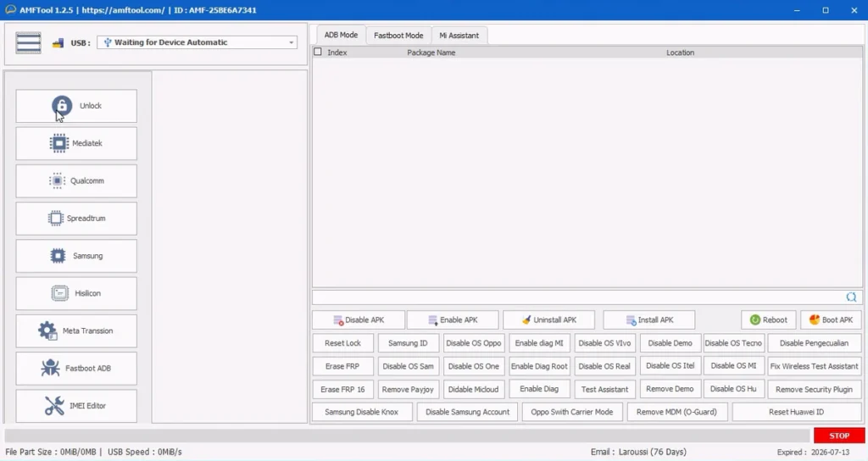Click the package search input field

click(x=576, y=297)
